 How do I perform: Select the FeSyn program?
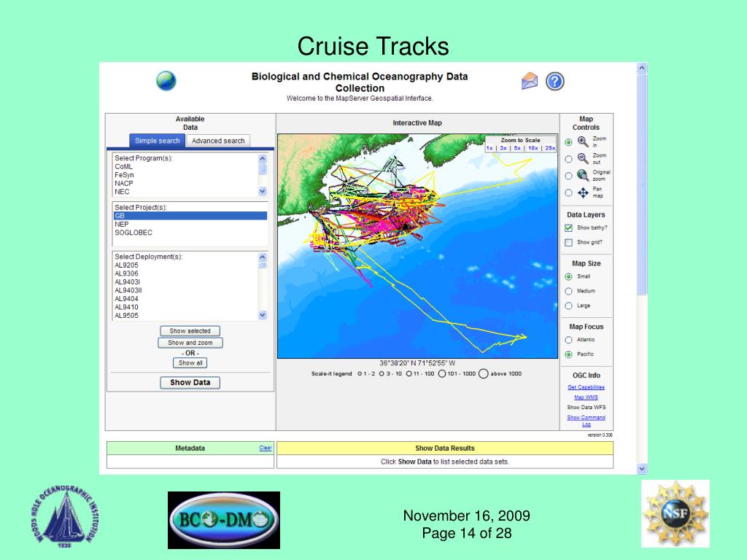click(x=186, y=175)
